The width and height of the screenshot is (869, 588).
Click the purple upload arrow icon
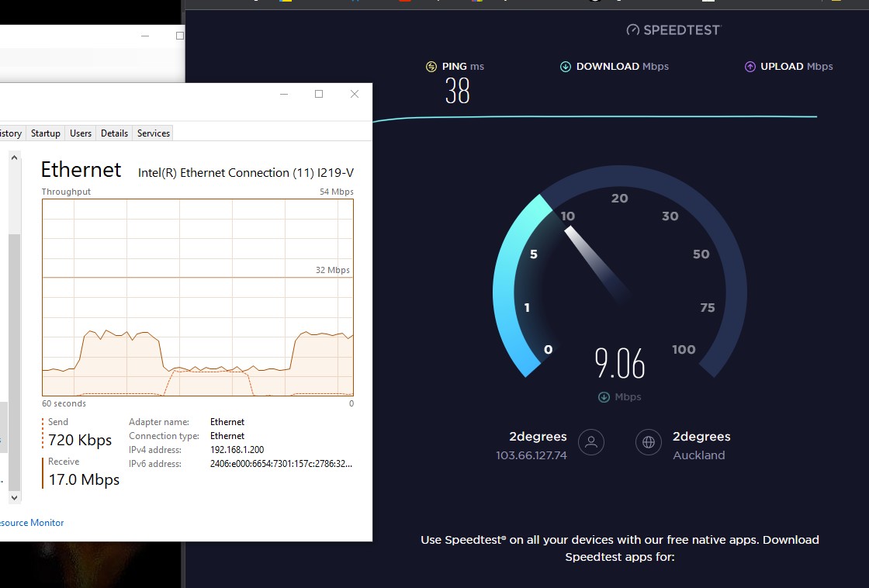click(750, 67)
